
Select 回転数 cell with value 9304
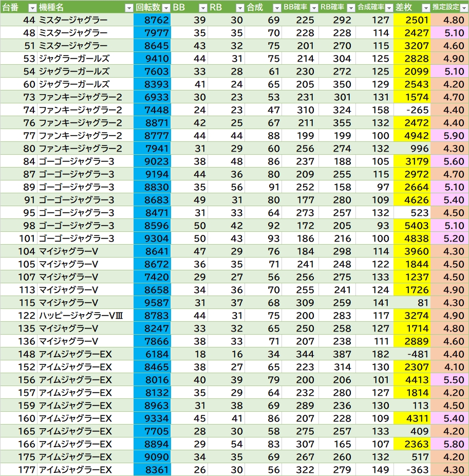152,239
